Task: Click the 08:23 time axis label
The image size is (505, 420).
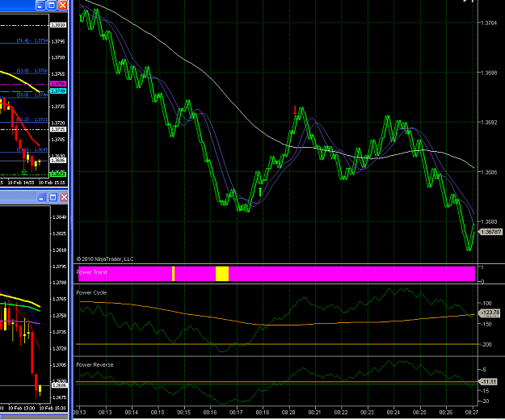Action: pos(367,412)
